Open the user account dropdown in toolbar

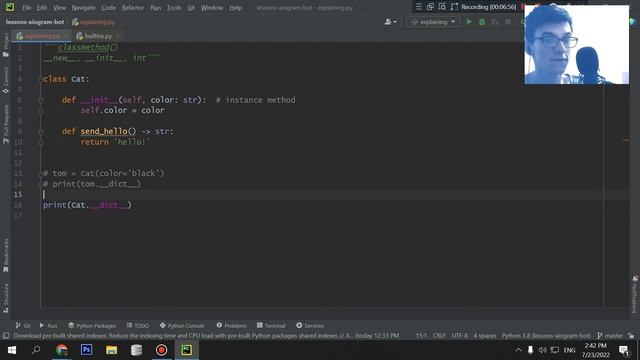coord(390,22)
